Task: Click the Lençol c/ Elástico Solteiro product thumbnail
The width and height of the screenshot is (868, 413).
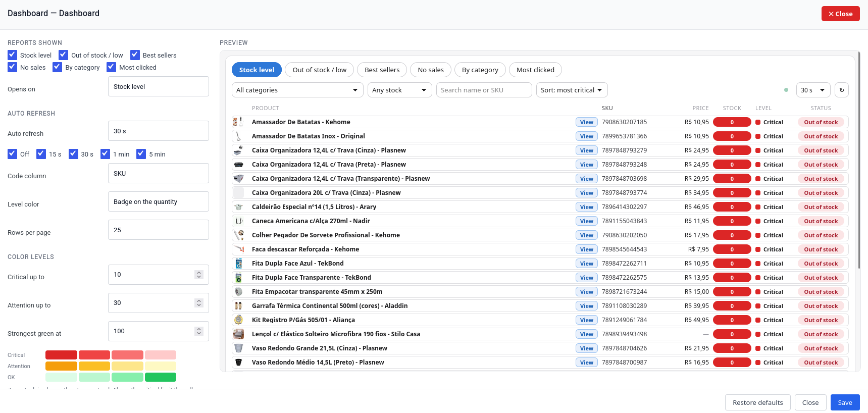Action: click(238, 334)
